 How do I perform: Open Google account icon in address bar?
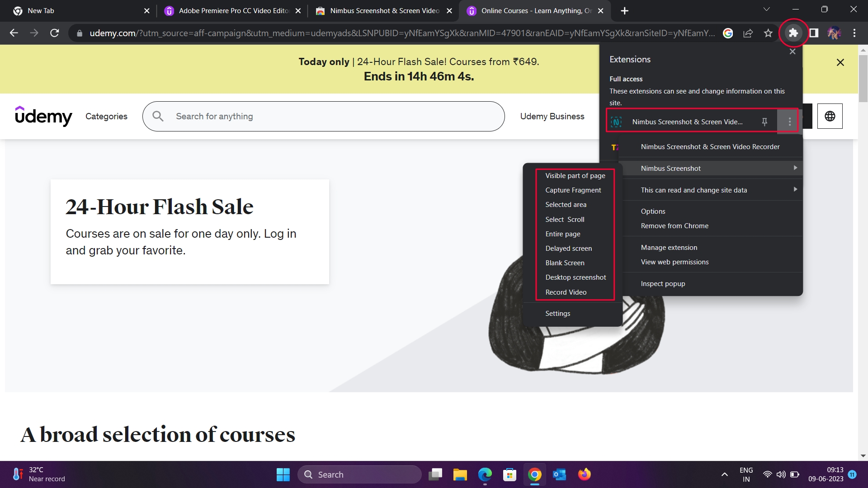[728, 33]
